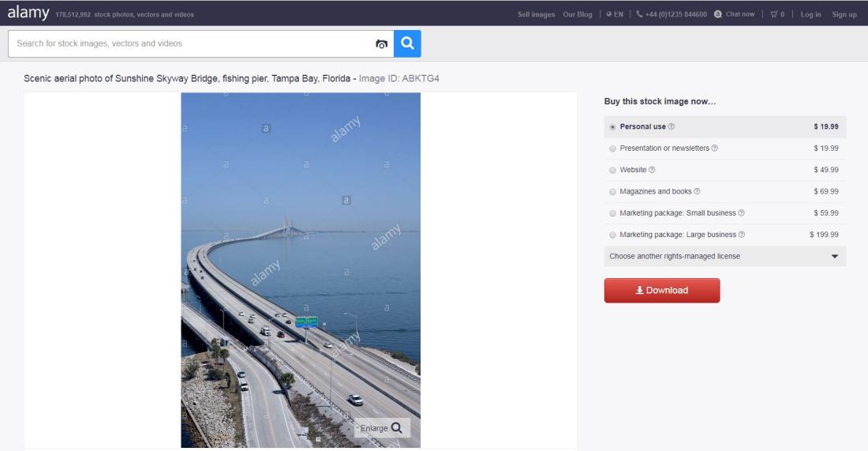
Task: Select Marketing package: Small business
Action: pyautogui.click(x=612, y=213)
